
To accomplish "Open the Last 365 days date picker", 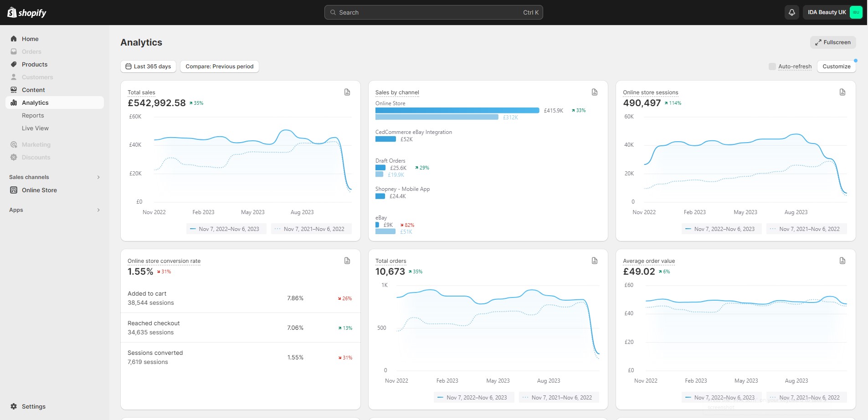I will pos(148,67).
